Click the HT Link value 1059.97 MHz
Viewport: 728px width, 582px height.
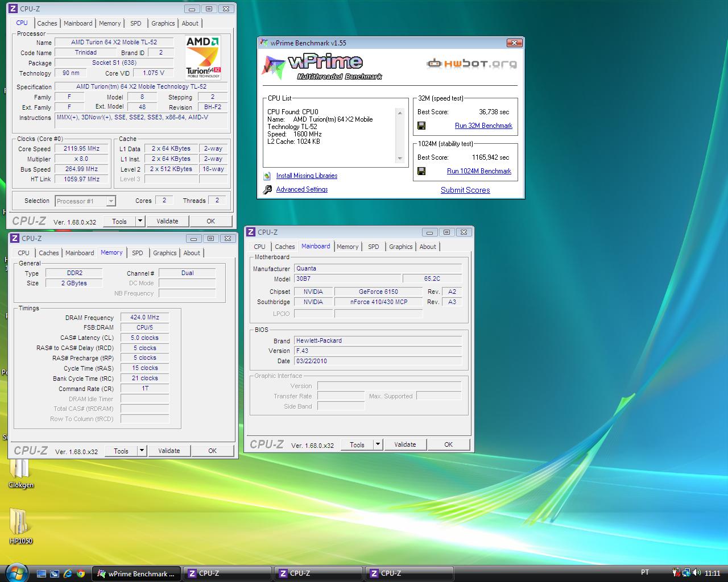point(81,179)
